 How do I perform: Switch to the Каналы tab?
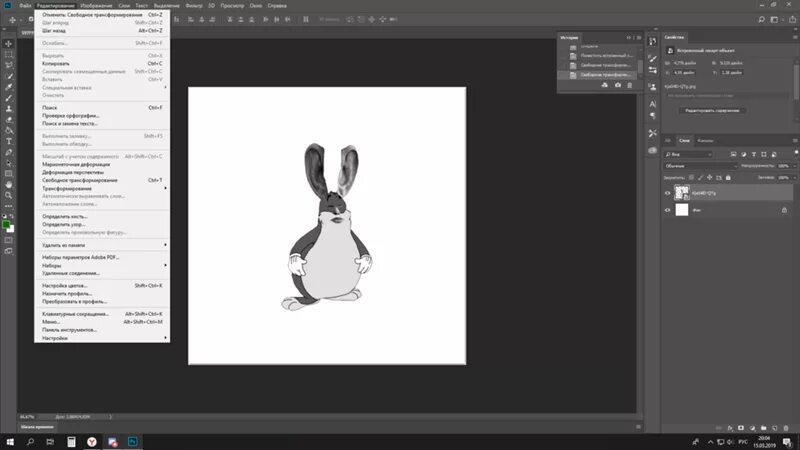705,140
